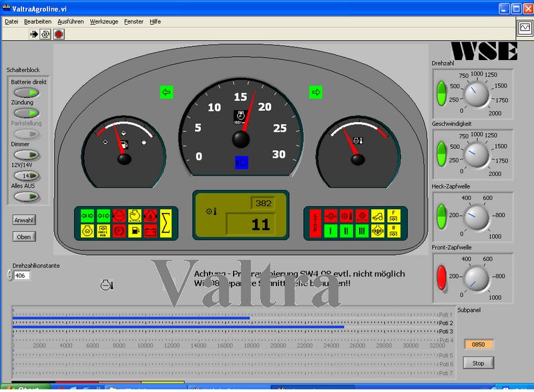Image resolution: width=534 pixels, height=392 pixels.
Task: Click the blue high beam indicator
Action: coord(242,162)
